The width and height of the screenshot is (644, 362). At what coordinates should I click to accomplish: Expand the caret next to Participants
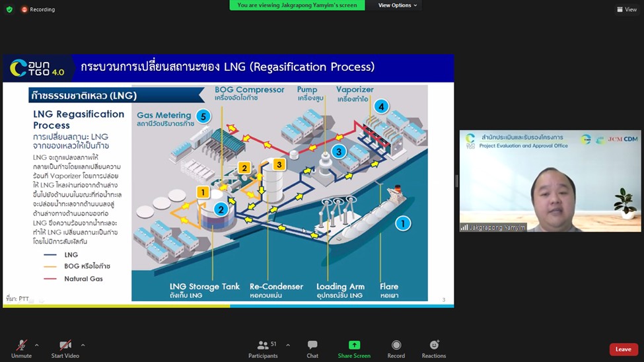(287, 345)
